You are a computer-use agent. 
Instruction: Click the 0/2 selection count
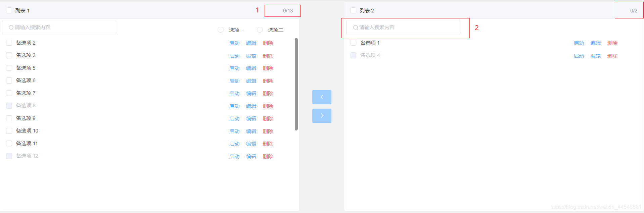point(634,11)
